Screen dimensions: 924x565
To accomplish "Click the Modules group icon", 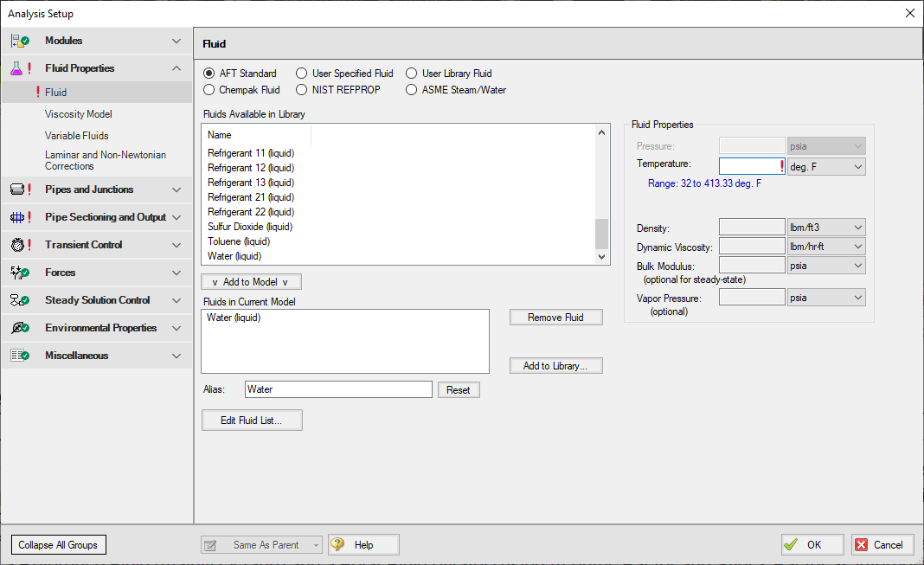I will [20, 41].
